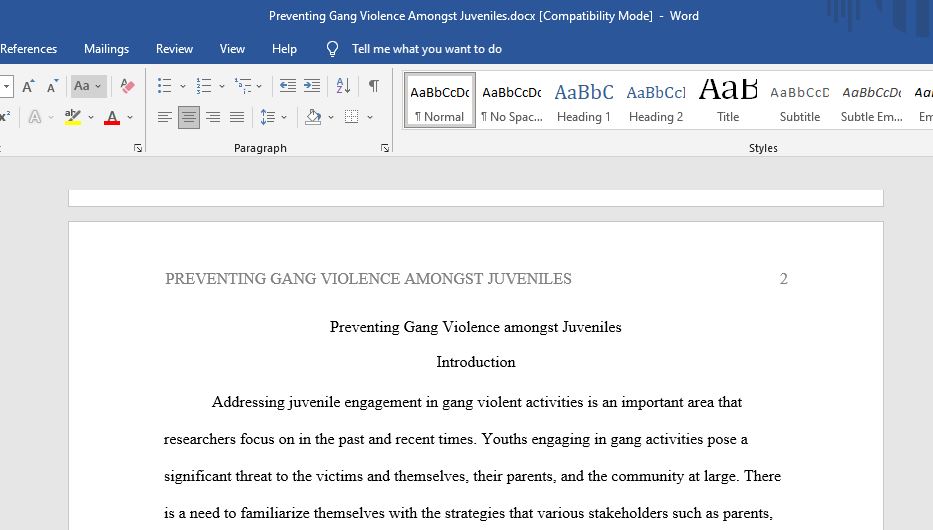The height and width of the screenshot is (530, 933).
Task: Apply the No Spacing style
Action: 512,101
